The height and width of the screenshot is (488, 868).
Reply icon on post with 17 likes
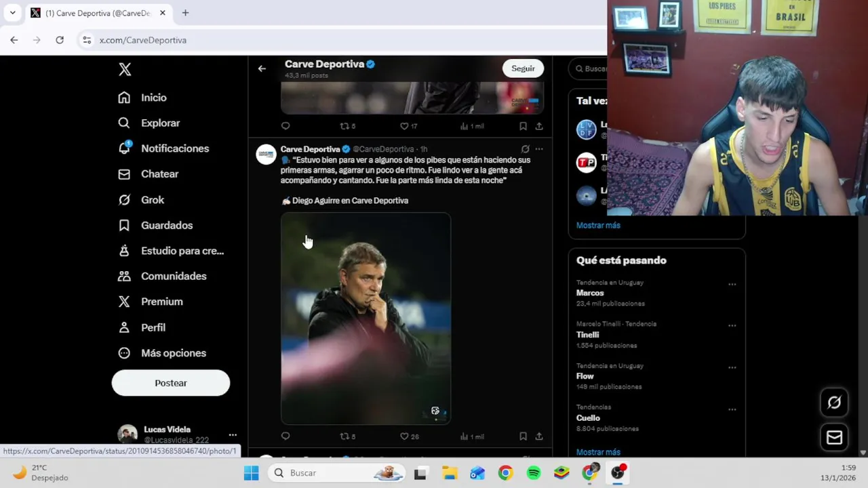(x=285, y=126)
